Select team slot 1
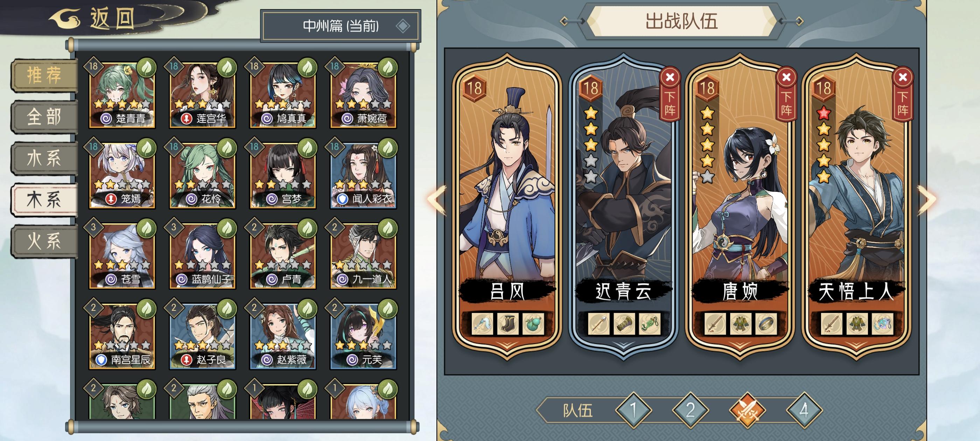The image size is (980, 441). coord(633,410)
